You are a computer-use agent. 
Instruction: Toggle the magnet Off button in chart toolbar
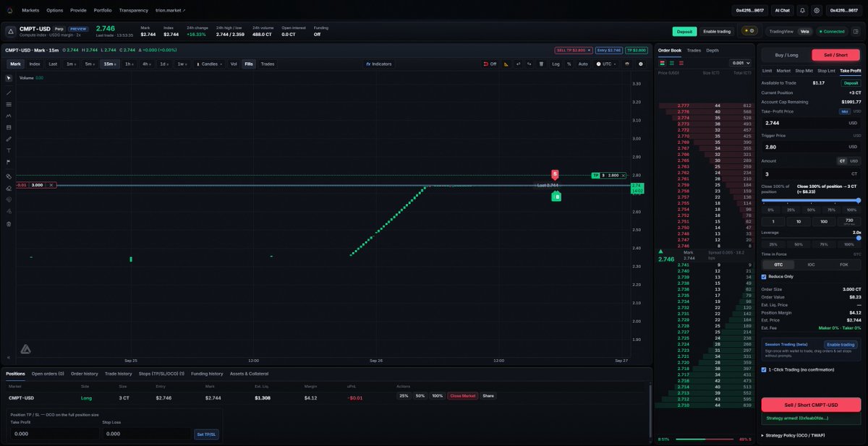coord(490,64)
